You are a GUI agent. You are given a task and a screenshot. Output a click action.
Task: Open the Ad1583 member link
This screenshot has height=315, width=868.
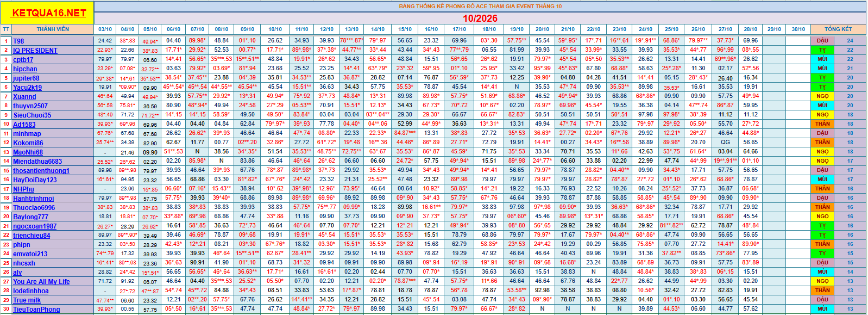tap(24, 125)
